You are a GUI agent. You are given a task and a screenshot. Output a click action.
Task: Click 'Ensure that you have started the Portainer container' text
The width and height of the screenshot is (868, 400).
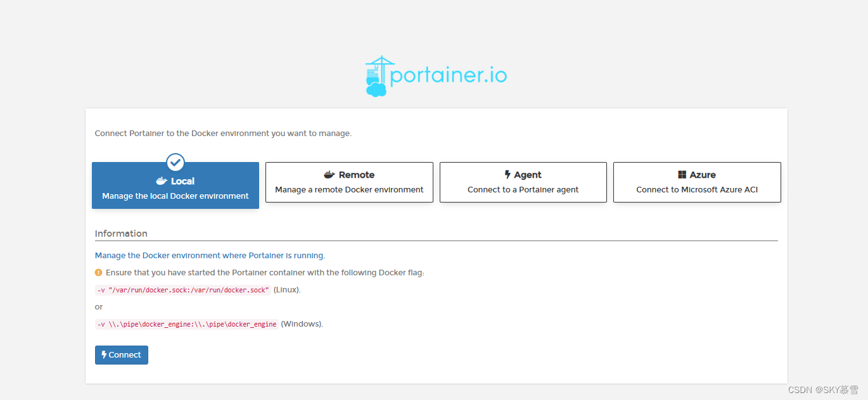click(x=265, y=273)
